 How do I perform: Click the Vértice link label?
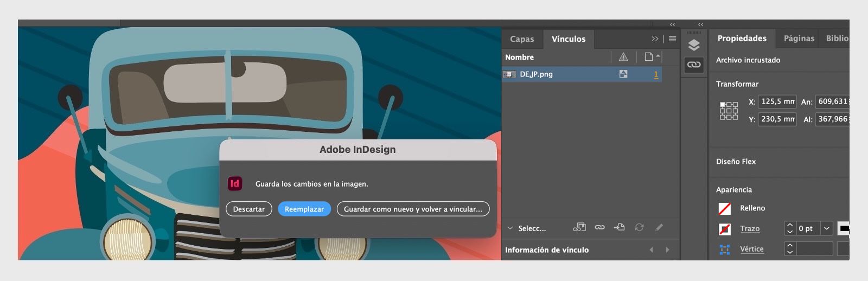pos(752,249)
